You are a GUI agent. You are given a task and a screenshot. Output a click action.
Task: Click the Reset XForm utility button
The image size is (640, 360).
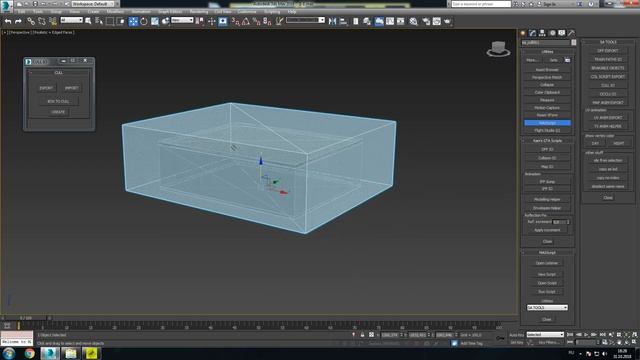point(547,115)
